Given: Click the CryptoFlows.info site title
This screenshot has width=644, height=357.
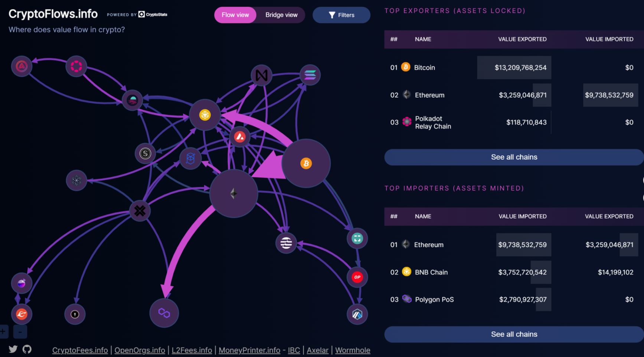Looking at the screenshot, I should pyautogui.click(x=53, y=14).
